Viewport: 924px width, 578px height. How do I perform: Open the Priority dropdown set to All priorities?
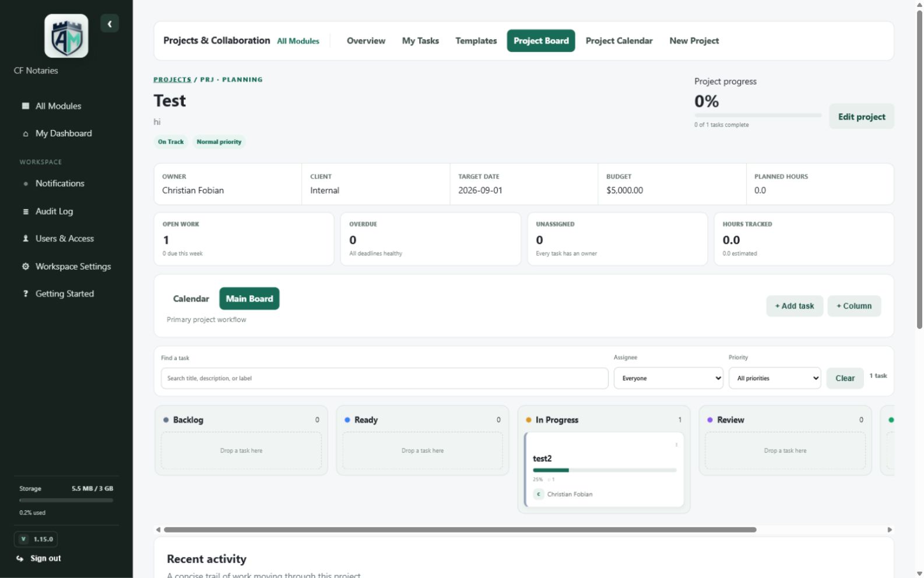point(775,379)
